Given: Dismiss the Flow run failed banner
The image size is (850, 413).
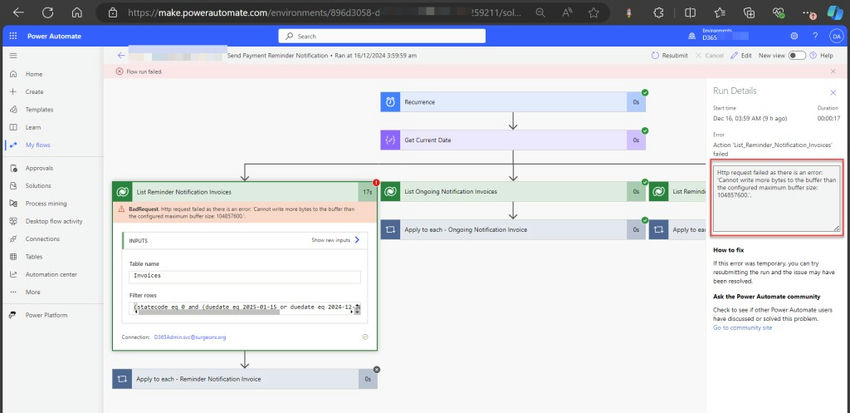Looking at the screenshot, I should (833, 72).
